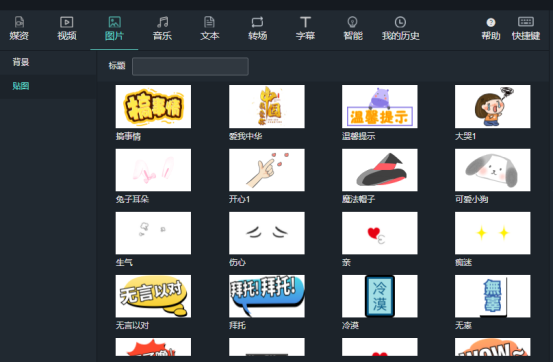Focus the 标题 search input field
Image resolution: width=554 pixels, height=362 pixels.
190,66
